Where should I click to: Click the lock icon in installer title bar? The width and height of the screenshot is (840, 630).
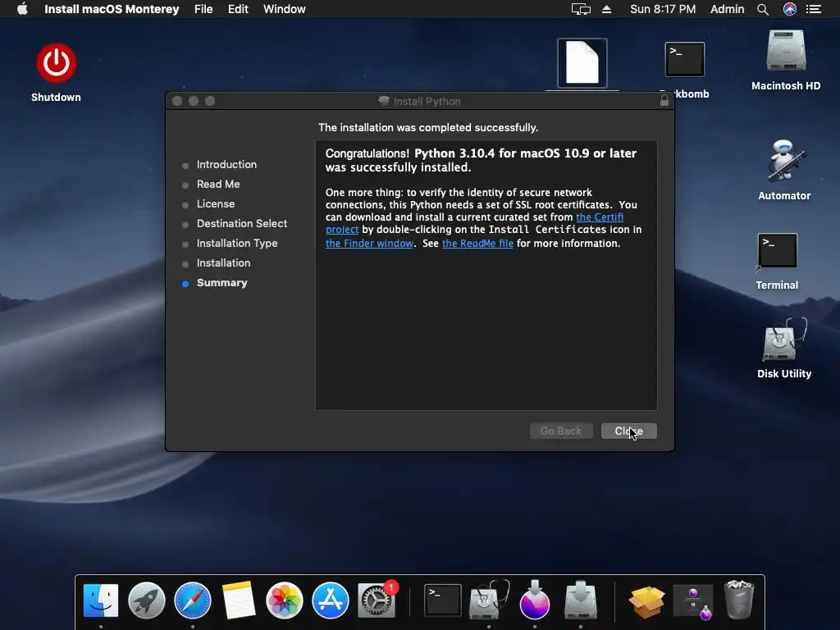click(664, 100)
